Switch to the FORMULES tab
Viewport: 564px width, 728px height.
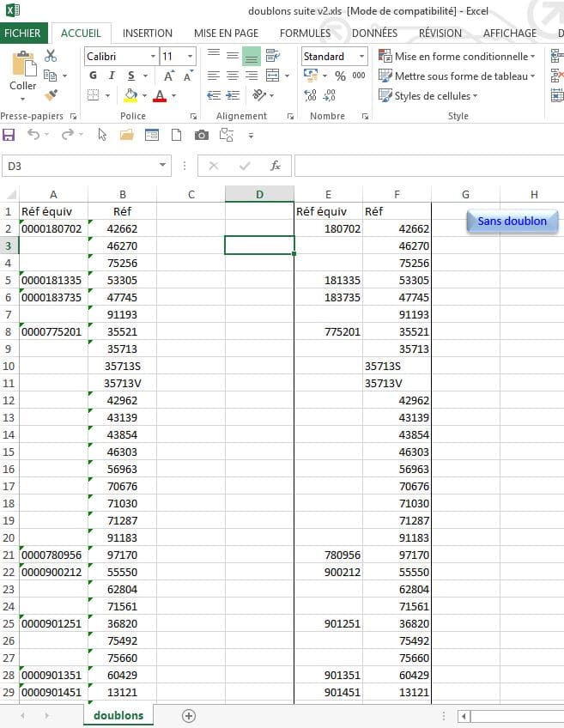coord(305,33)
